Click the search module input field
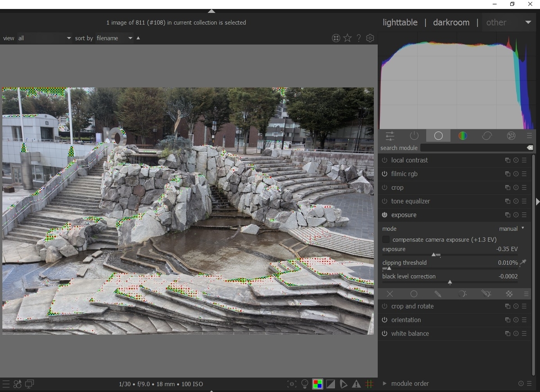540x392 pixels. [472, 148]
